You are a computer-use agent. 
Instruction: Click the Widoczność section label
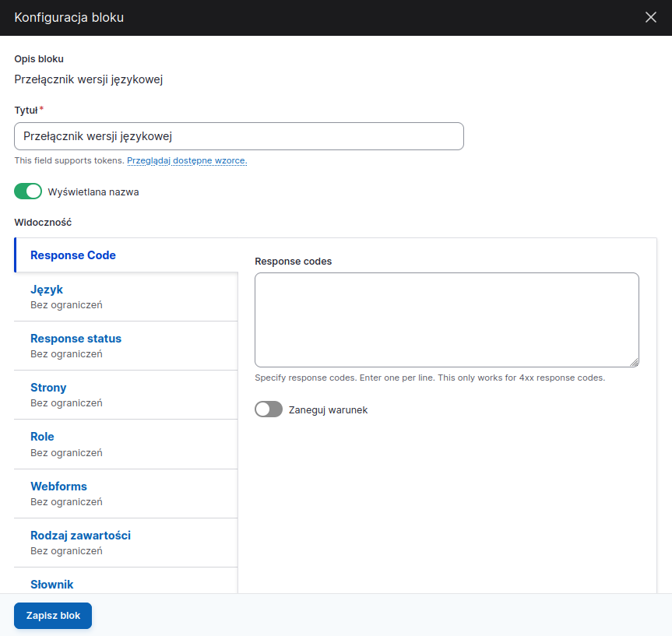[43, 222]
